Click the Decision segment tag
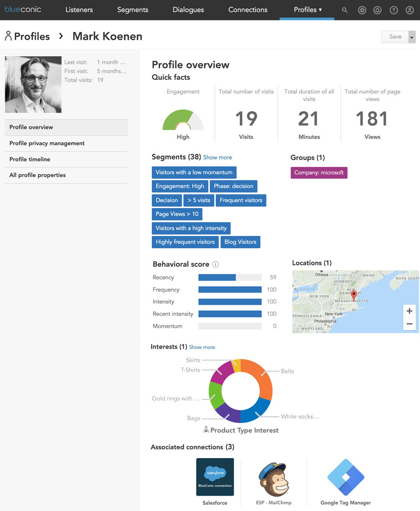Screen dimensions: 420x511 167,200
